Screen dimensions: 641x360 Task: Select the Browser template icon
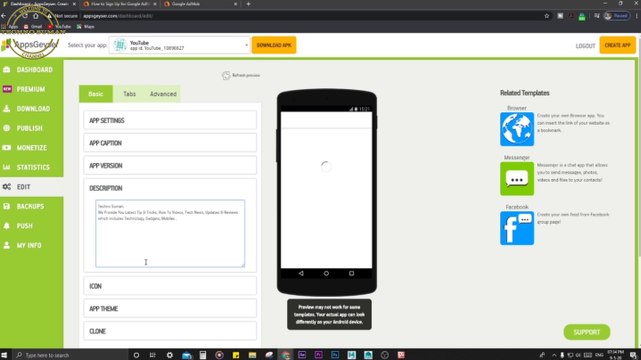(517, 129)
